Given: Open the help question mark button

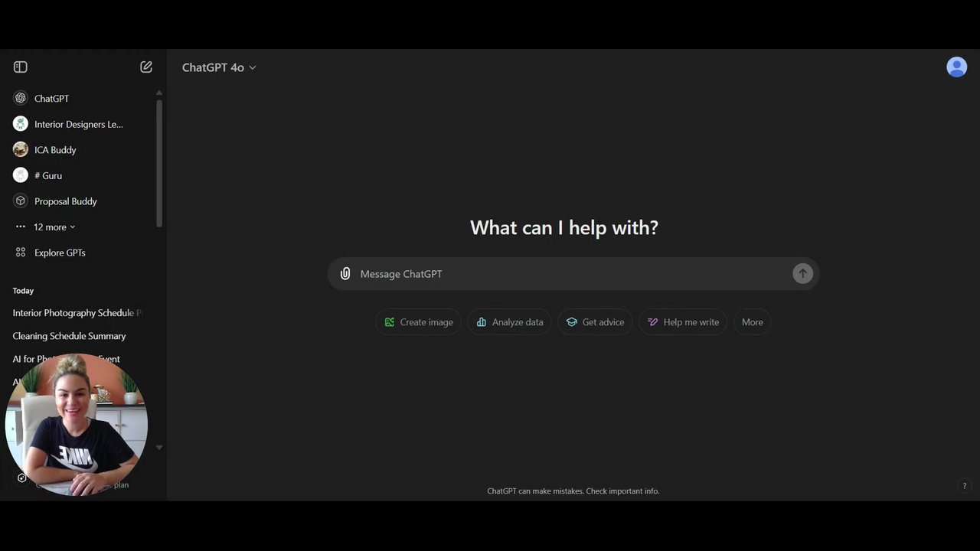Looking at the screenshot, I should tap(965, 486).
